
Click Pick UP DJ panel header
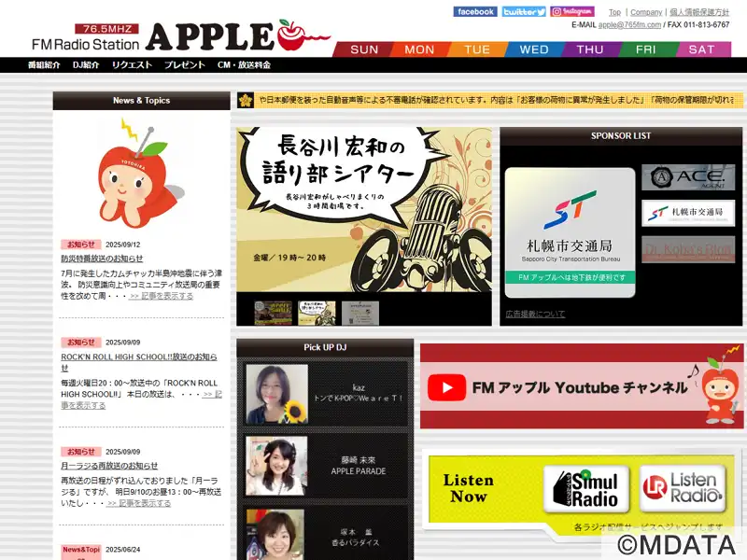(x=325, y=347)
